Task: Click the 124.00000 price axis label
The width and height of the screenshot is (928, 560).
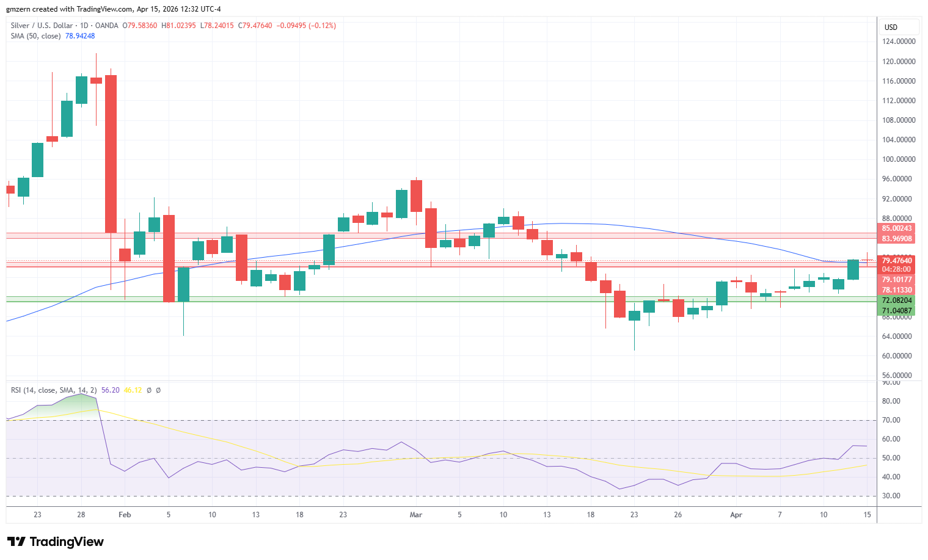Action: tap(899, 42)
